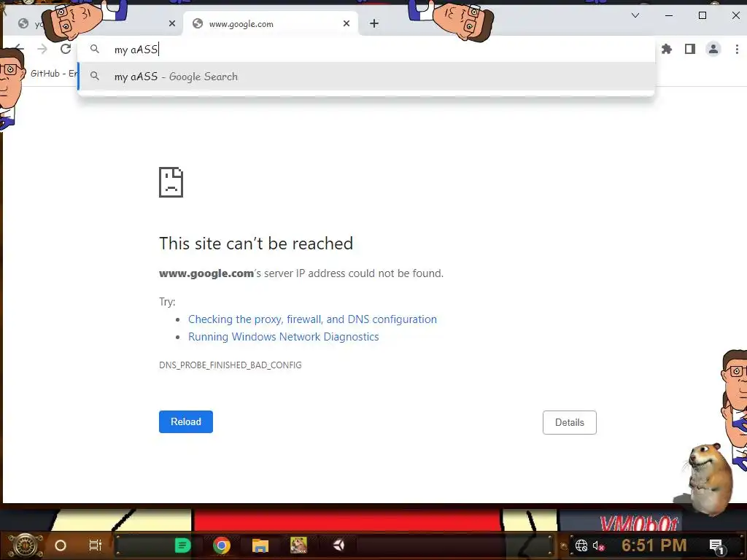
Task: Open the green notes app on taskbar
Action: click(182, 545)
